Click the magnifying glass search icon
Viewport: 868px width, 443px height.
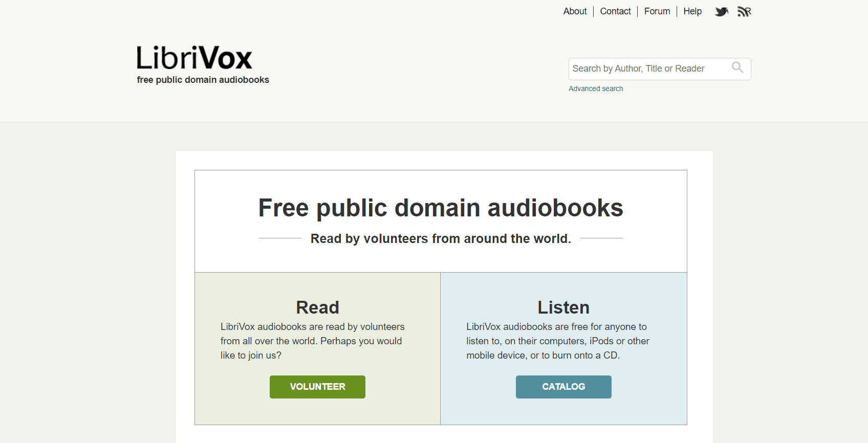coord(737,68)
